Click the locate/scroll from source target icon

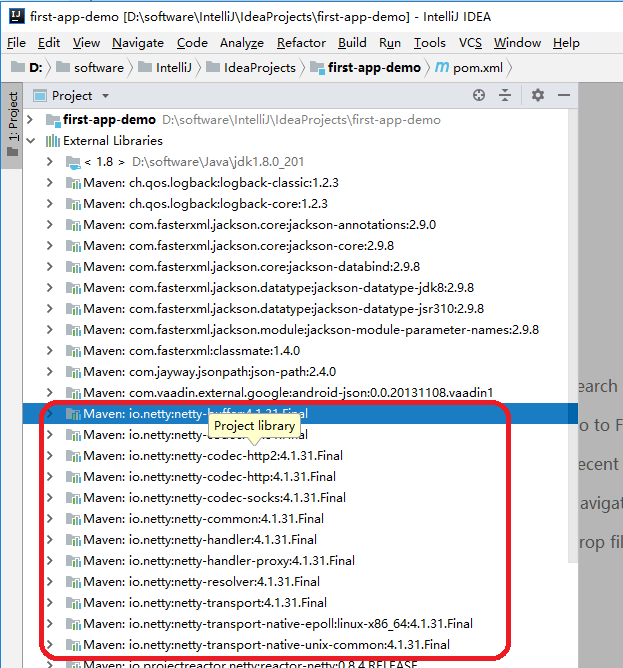[x=479, y=95]
